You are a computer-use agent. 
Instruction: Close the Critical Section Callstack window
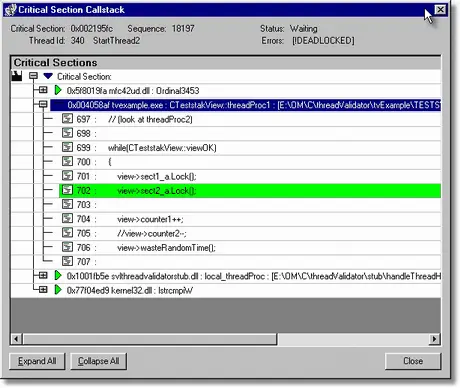click(440, 10)
